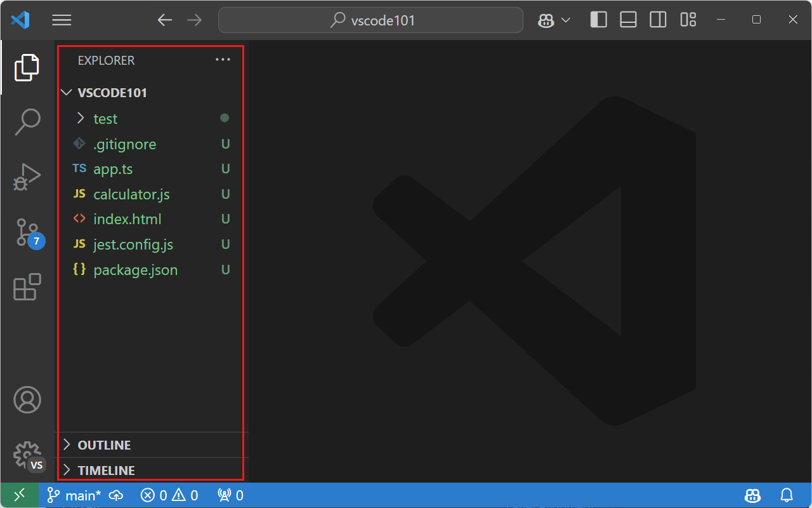
Task: Toggle the Secondary Side Bar
Action: tap(658, 20)
